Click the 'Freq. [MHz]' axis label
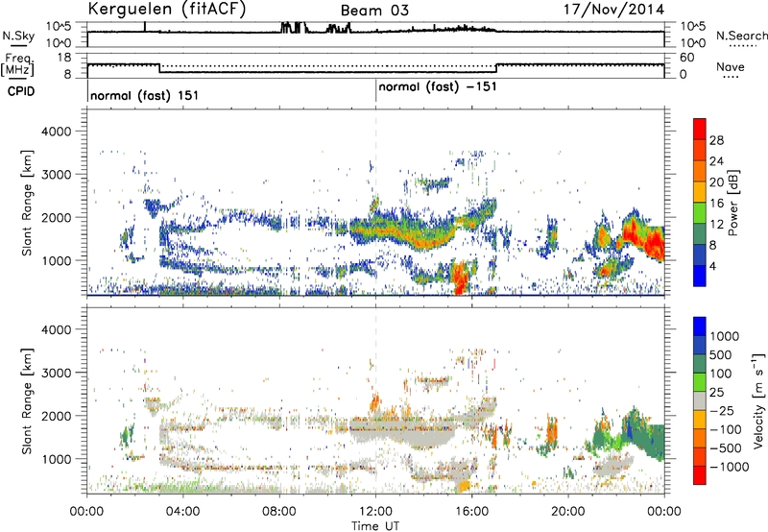The height and width of the screenshot is (532, 768). pyautogui.click(x=17, y=64)
